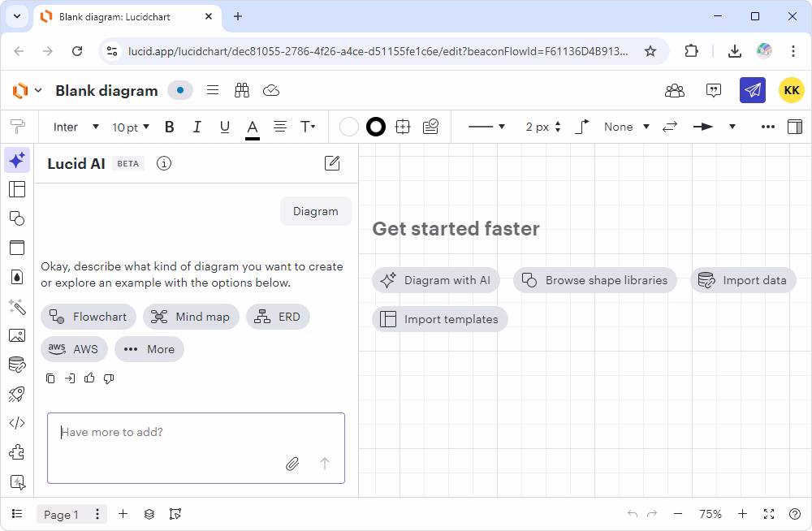Screen dimensions: 812x531
Task: Choose the Mind map example option
Action: (x=191, y=317)
